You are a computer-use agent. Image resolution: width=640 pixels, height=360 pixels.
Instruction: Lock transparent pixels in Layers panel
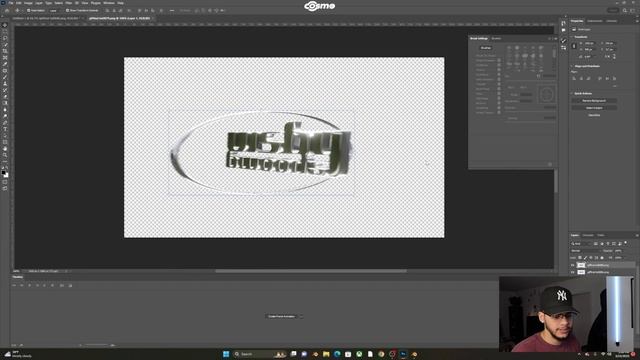coord(580,258)
